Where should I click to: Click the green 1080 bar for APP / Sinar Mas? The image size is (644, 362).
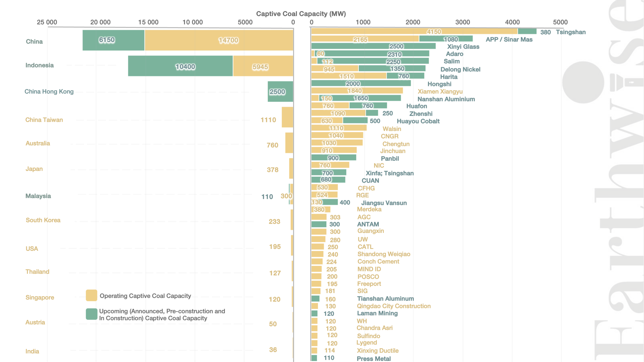tap(446, 39)
